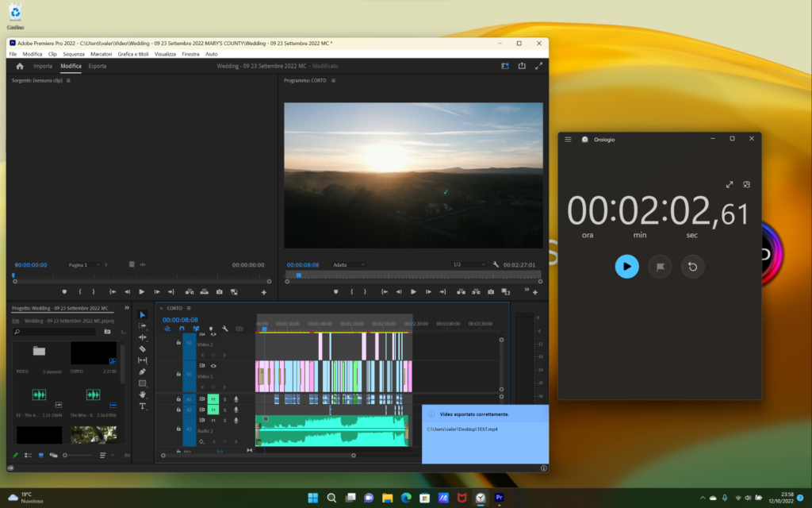Mark In point in Program monitor

[x=351, y=292]
